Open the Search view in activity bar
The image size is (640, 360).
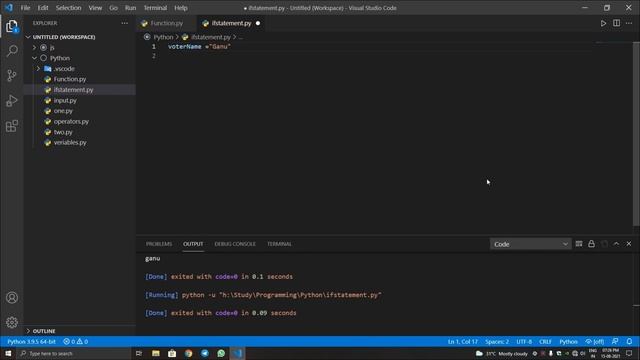click(x=12, y=51)
